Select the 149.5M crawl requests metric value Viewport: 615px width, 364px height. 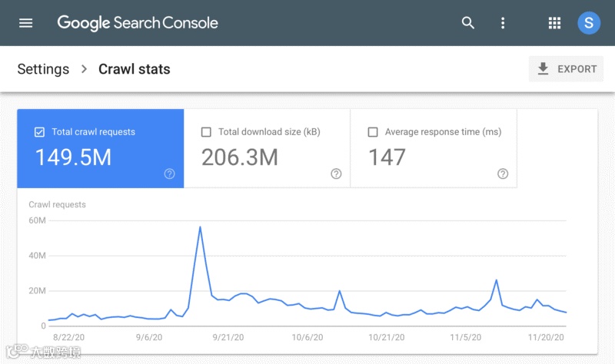pos(74,157)
